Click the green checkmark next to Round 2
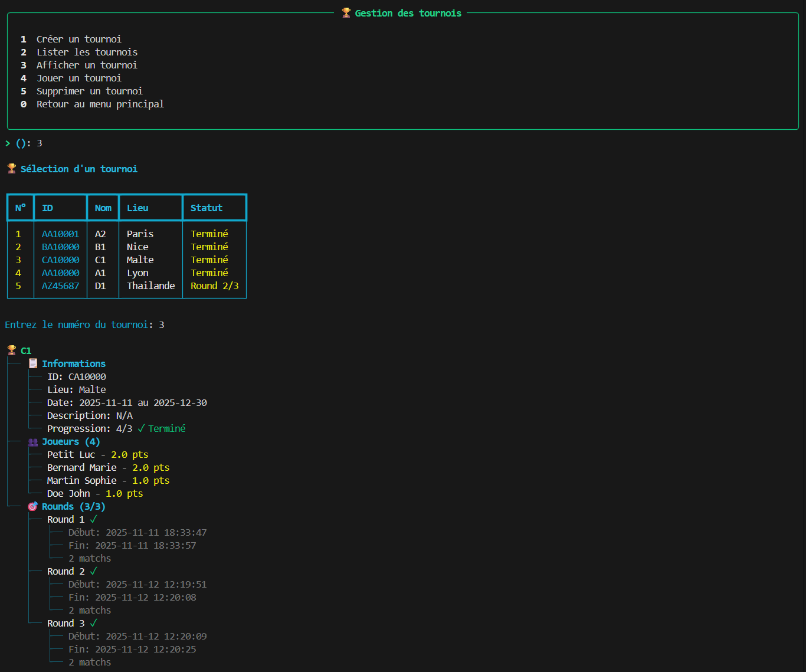Screen dimensions: 806x672 (93, 572)
